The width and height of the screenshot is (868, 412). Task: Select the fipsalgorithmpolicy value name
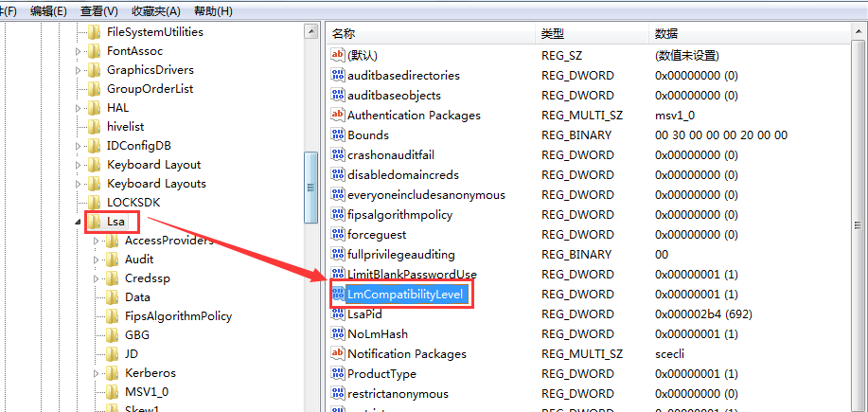pos(399,214)
